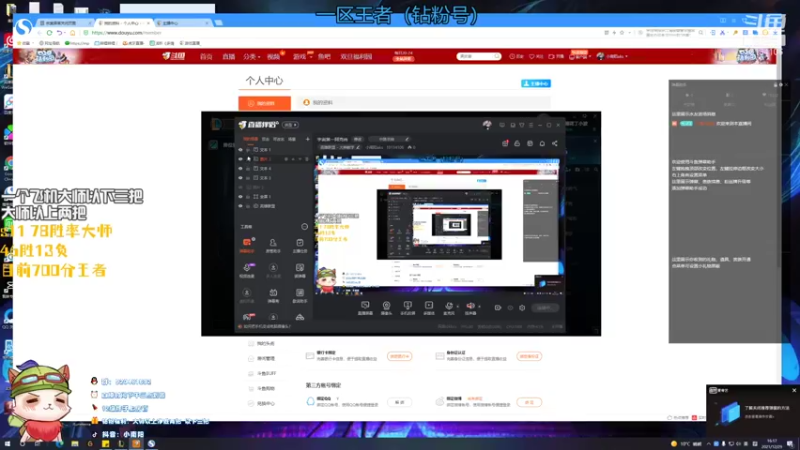Toggle visibility of the selected orange 图片1 layer
800x450 pixels.
(240, 159)
